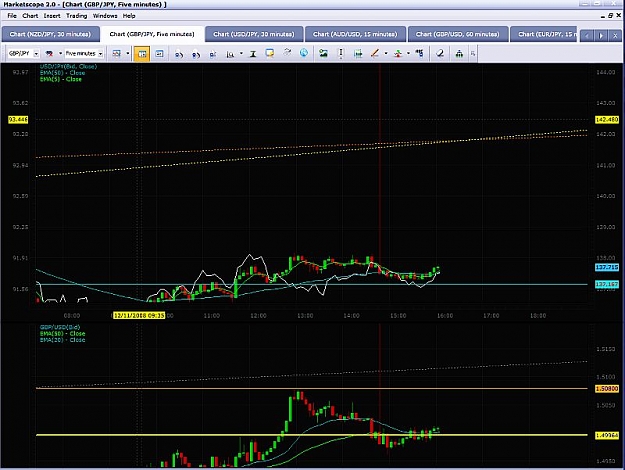The width and height of the screenshot is (625, 470).
Task: Select the orange line drawing tool icon
Action: 375,53
